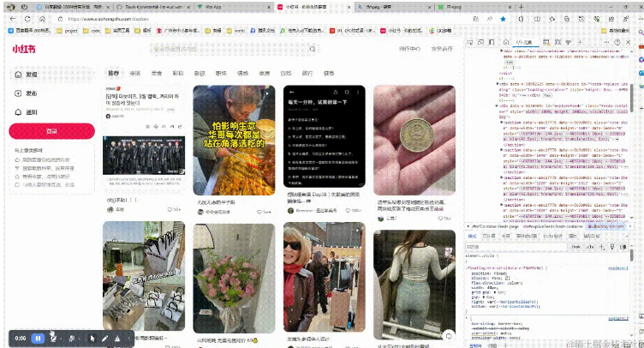The image size is (644, 348).
Task: Open the explore stylesheet link beside floating-btn-sets rule
Action: click(x=618, y=268)
